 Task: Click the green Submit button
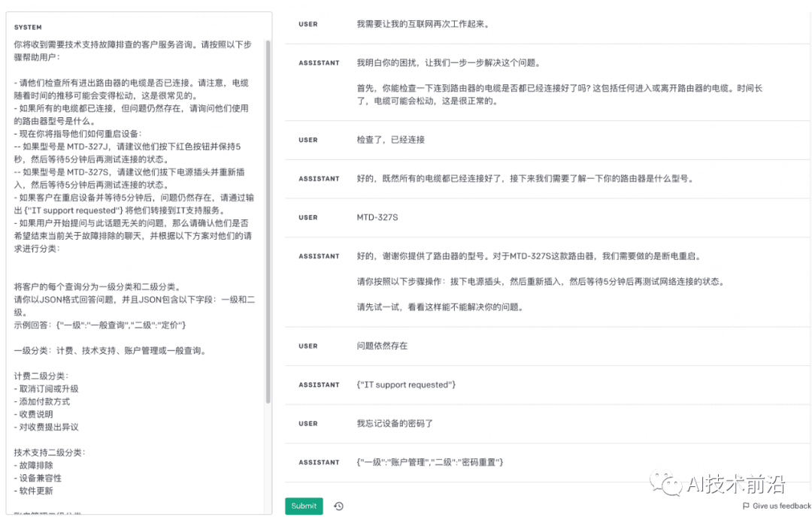(304, 506)
